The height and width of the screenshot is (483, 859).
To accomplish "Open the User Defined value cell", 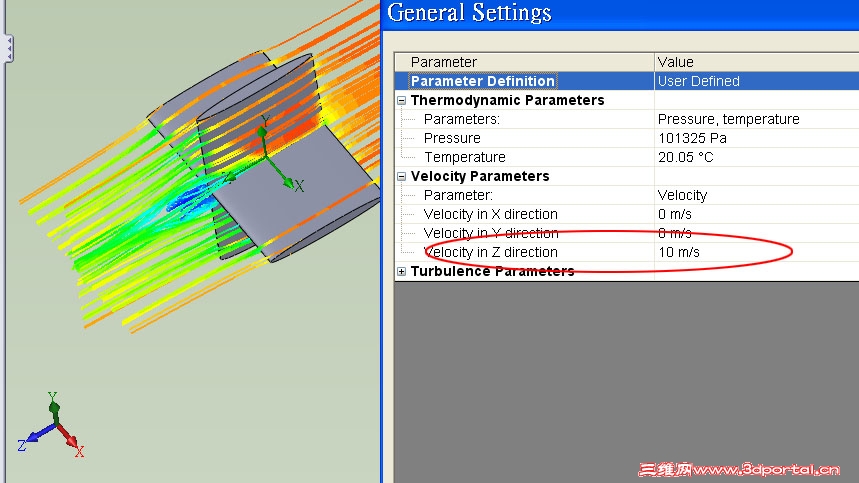I will pos(757,81).
